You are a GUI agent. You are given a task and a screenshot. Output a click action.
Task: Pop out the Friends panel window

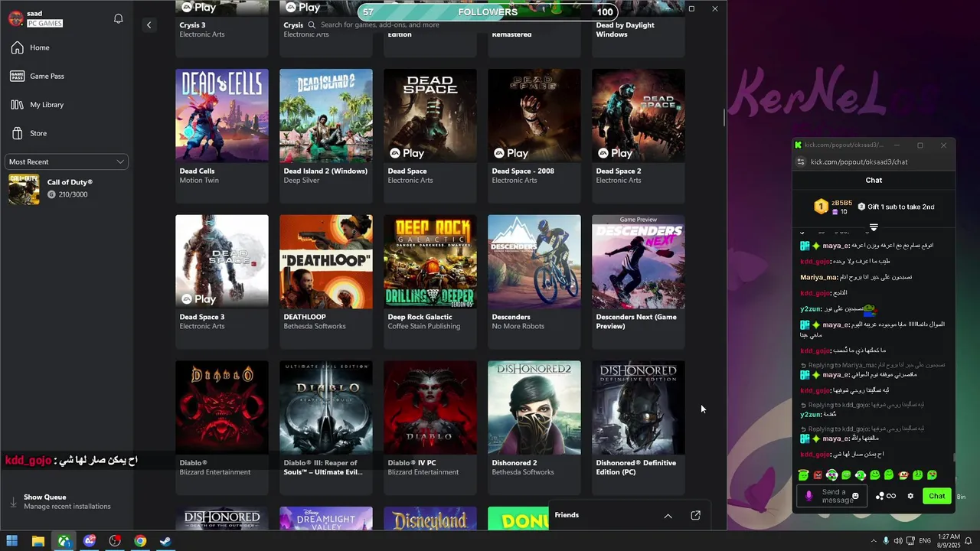click(x=695, y=516)
